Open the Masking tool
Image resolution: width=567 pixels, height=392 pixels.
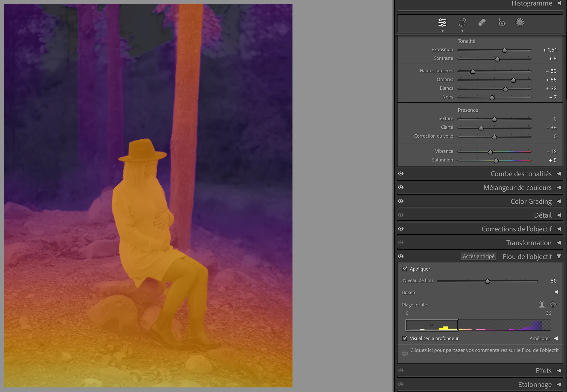pos(520,23)
